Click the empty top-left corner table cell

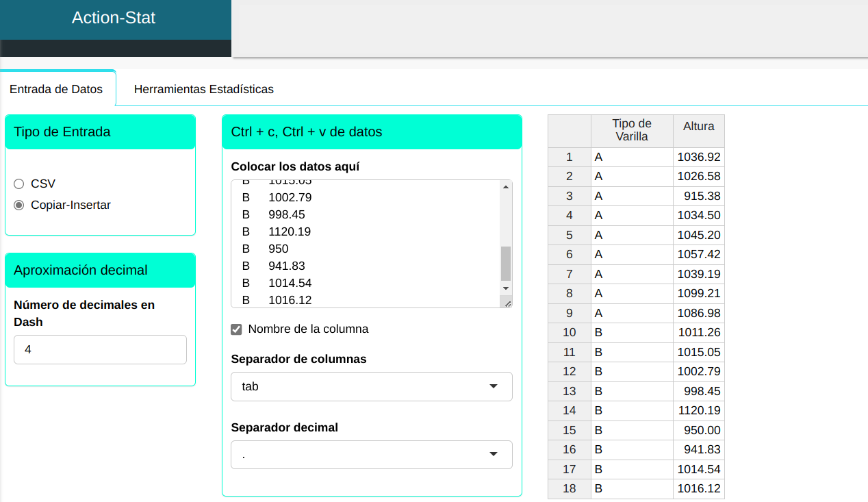tap(569, 130)
